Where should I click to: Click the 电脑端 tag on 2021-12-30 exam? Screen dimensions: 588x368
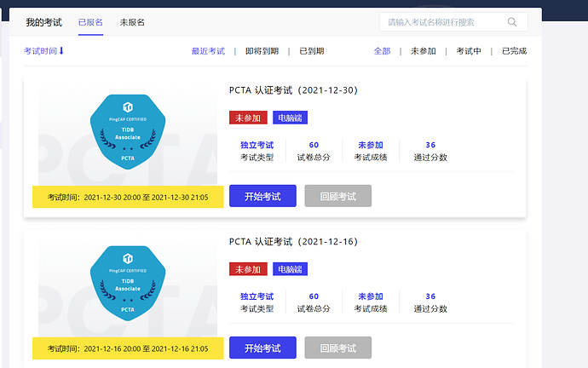(291, 118)
